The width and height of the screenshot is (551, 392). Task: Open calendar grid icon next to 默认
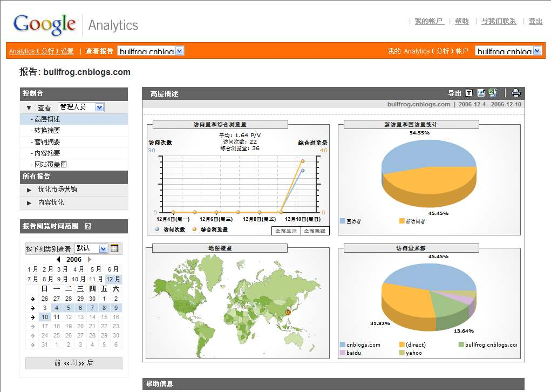[114, 248]
